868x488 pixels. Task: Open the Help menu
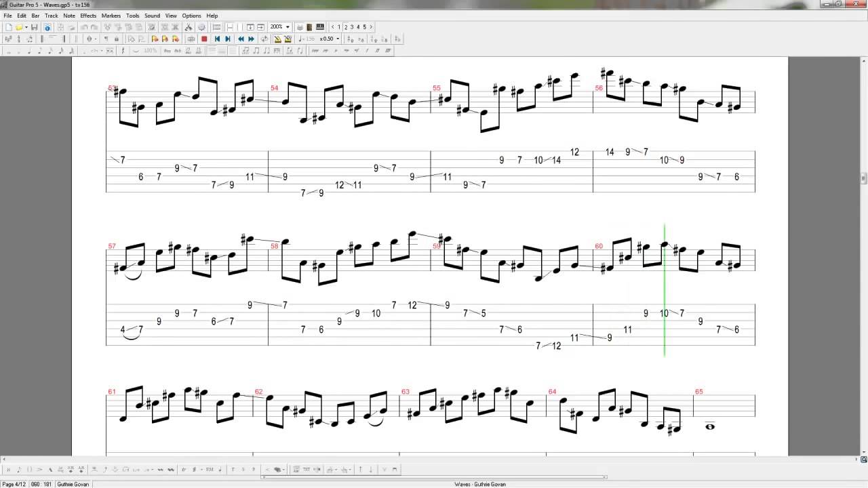(x=212, y=16)
